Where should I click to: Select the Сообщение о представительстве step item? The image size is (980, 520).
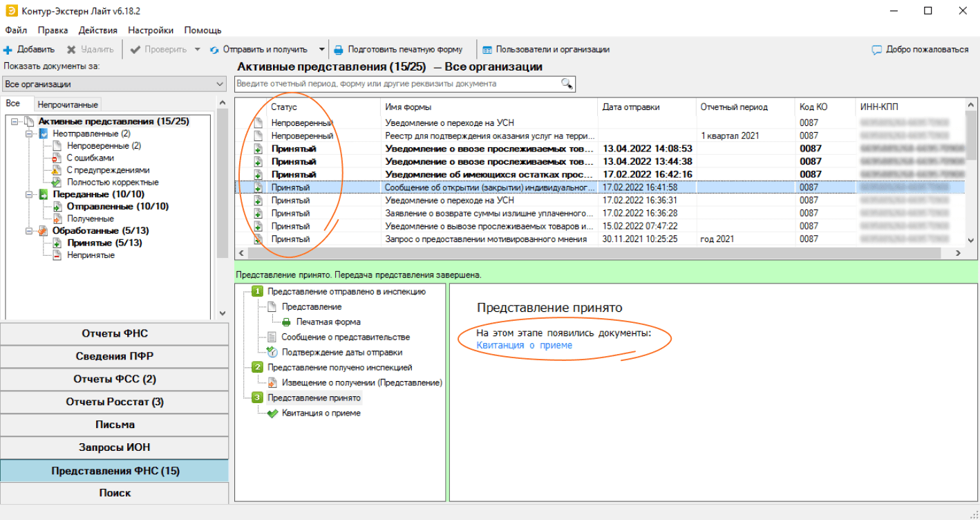click(x=346, y=337)
